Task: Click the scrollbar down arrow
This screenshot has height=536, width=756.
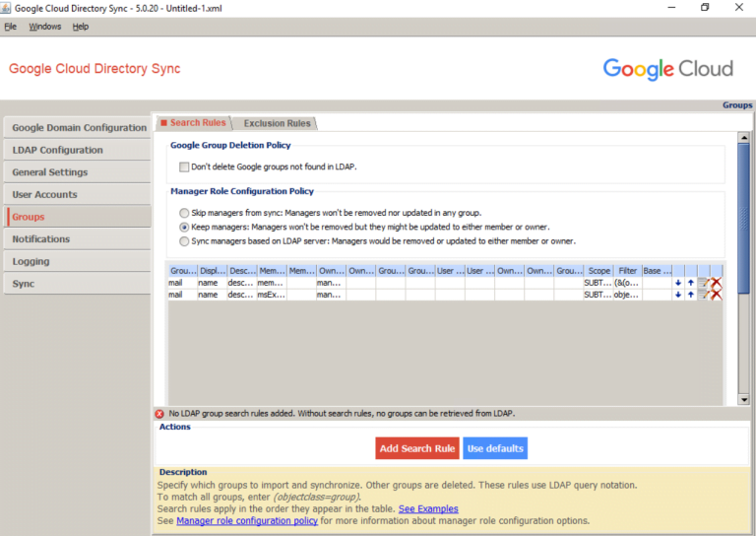Action: (x=743, y=399)
